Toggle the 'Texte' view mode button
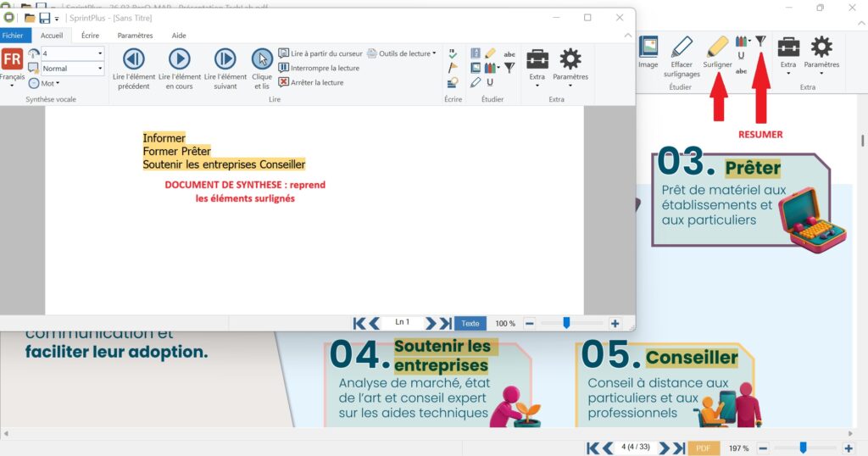The width and height of the screenshot is (868, 456). [470, 323]
